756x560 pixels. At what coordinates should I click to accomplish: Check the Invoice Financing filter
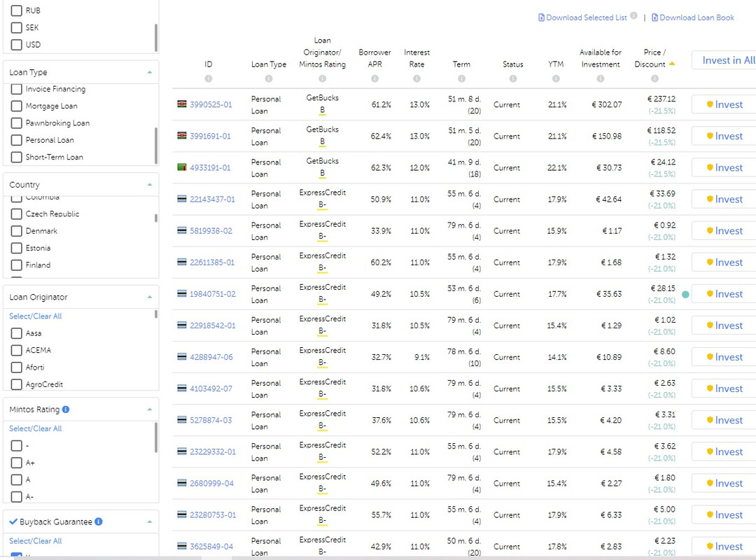[x=16, y=89]
